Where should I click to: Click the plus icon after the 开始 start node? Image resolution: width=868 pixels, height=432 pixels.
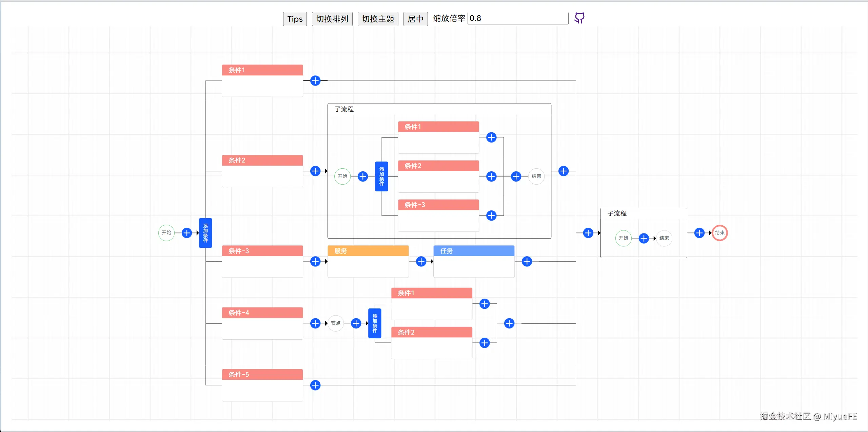[x=187, y=233]
